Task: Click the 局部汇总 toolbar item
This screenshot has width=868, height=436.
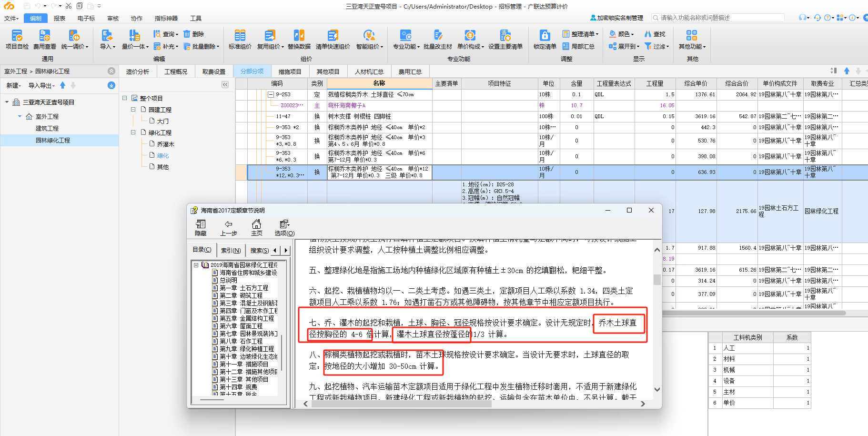Action: [578, 46]
